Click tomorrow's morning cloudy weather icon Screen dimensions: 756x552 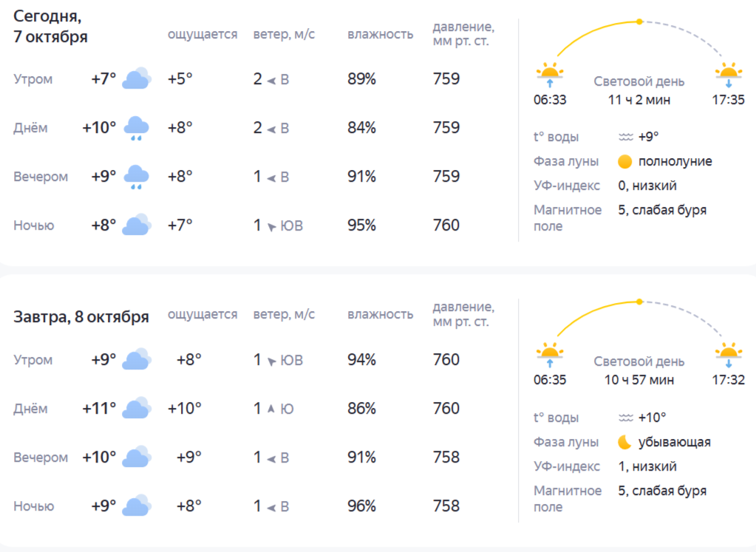click(x=137, y=360)
